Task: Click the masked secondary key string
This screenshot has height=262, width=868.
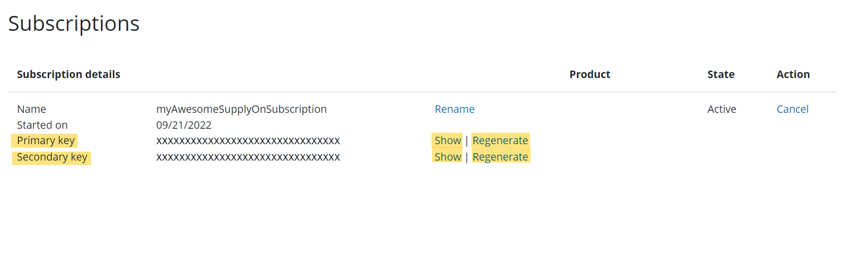Action: (x=248, y=158)
